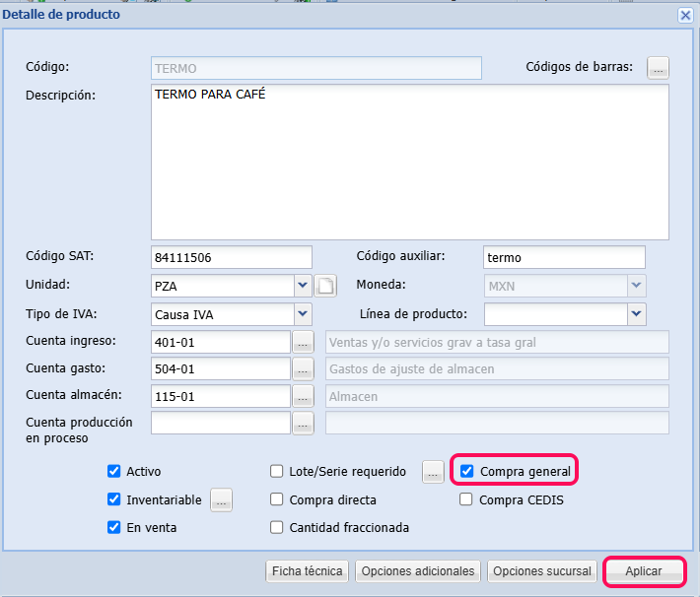Image resolution: width=700 pixels, height=597 pixels.
Task: Click the Ficha técnica button
Action: click(x=308, y=571)
